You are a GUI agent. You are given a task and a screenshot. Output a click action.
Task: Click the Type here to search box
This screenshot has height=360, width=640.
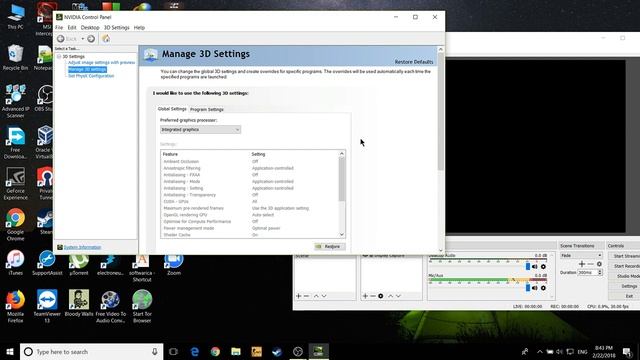pyautogui.click(x=92, y=351)
